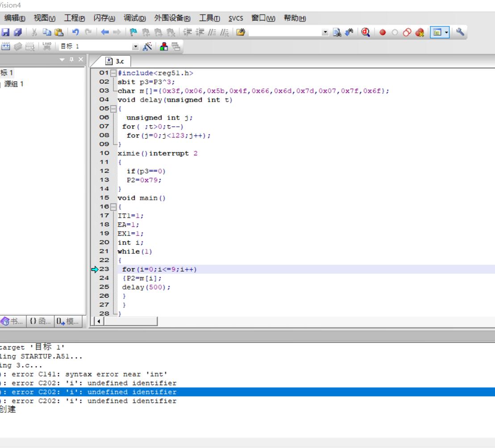
Task: Toggle the window layout button
Action: (x=437, y=32)
